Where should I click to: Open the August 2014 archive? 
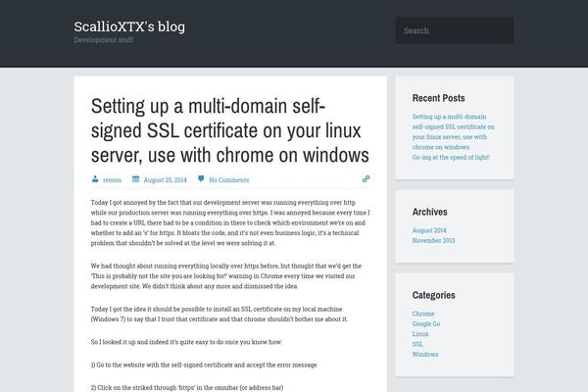pyautogui.click(x=429, y=230)
